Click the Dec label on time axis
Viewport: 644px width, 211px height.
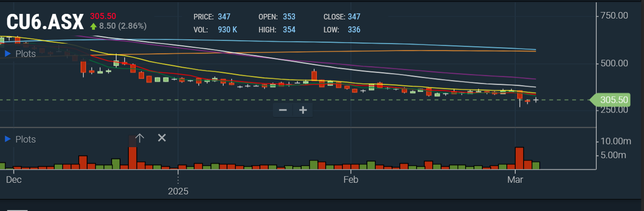[13, 180]
